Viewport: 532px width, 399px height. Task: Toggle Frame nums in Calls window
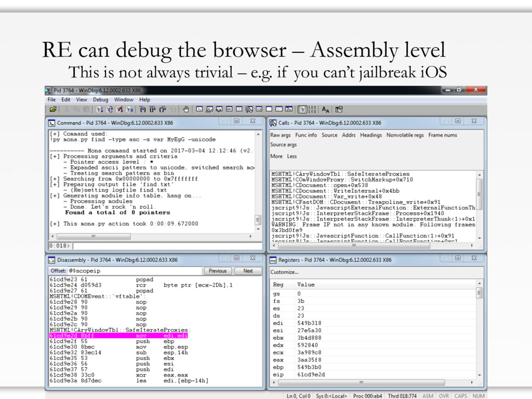tap(443, 135)
